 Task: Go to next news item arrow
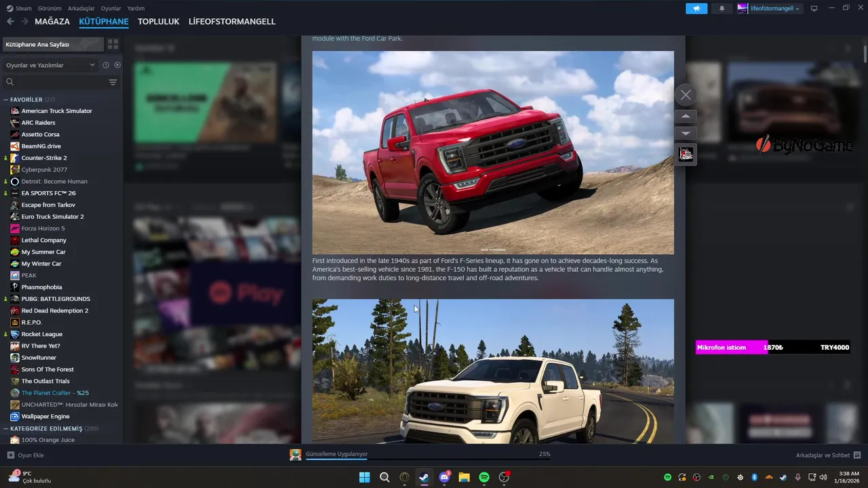pyautogui.click(x=686, y=134)
